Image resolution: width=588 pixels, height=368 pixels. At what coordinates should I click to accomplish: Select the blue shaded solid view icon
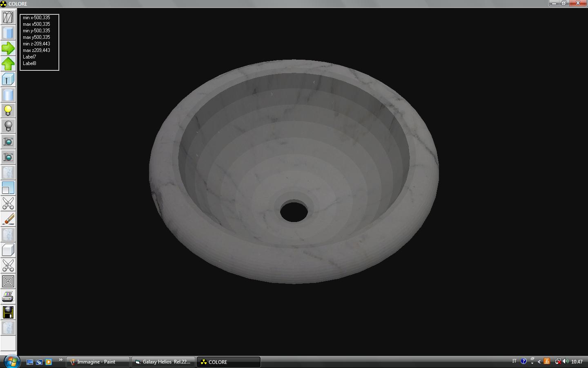(8, 33)
